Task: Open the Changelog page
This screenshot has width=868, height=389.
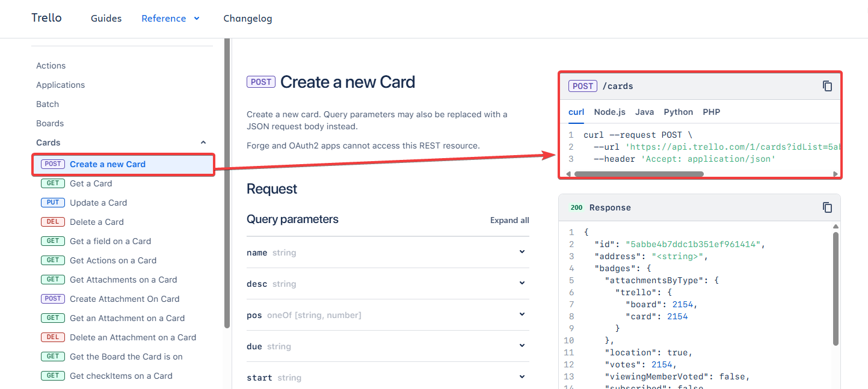Action: tap(247, 18)
